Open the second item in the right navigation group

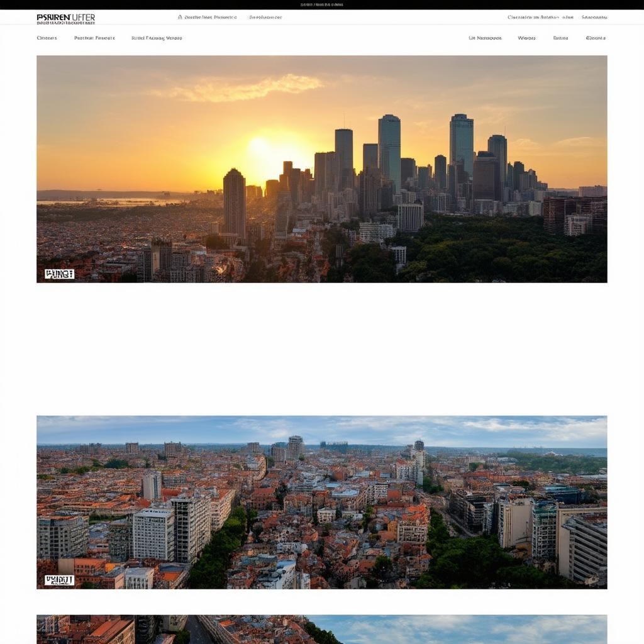coord(526,38)
